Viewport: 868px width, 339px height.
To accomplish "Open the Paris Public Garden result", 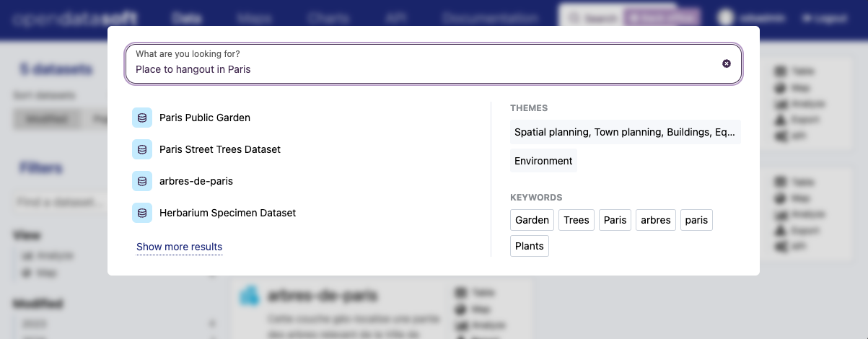I will click(x=205, y=118).
